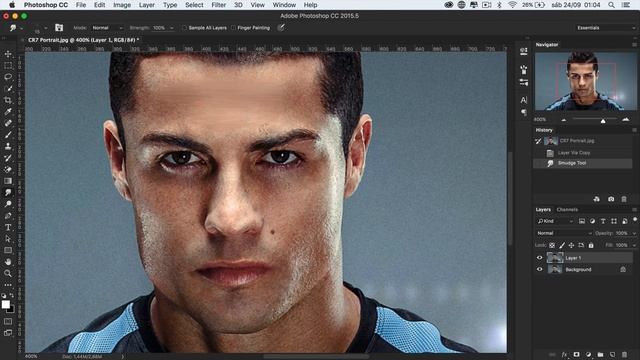
Task: Open the Filter menu
Action: tap(218, 5)
